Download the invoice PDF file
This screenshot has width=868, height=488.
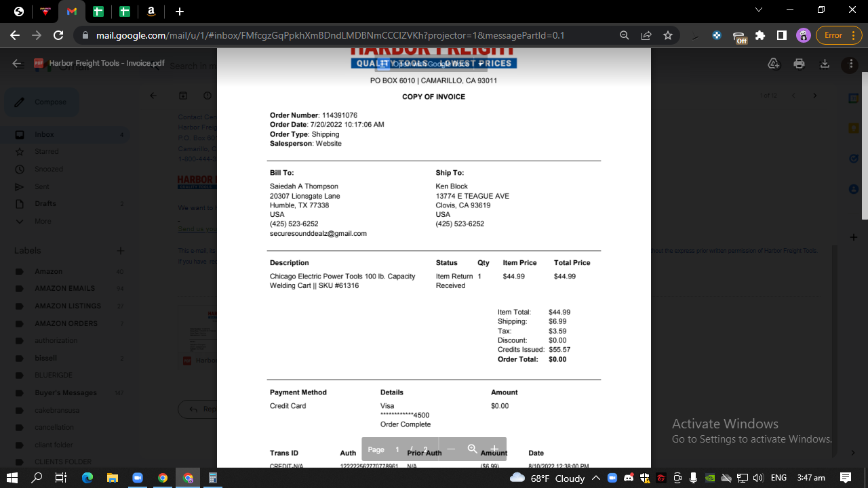tap(825, 64)
